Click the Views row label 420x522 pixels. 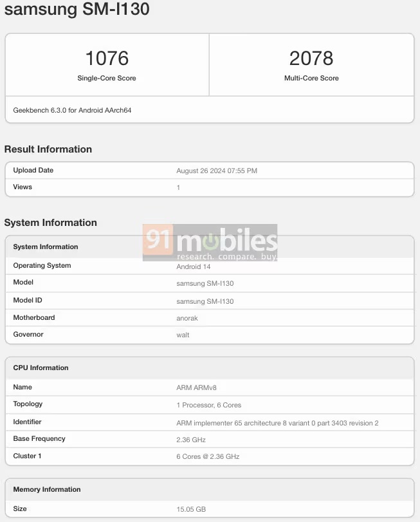(23, 187)
